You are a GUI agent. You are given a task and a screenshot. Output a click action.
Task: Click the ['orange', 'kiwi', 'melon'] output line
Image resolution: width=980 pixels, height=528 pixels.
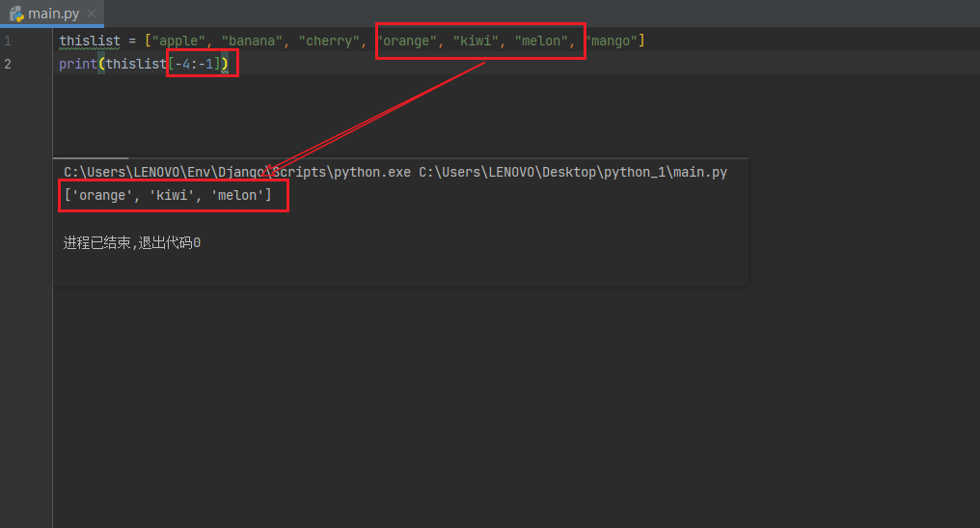pos(168,195)
